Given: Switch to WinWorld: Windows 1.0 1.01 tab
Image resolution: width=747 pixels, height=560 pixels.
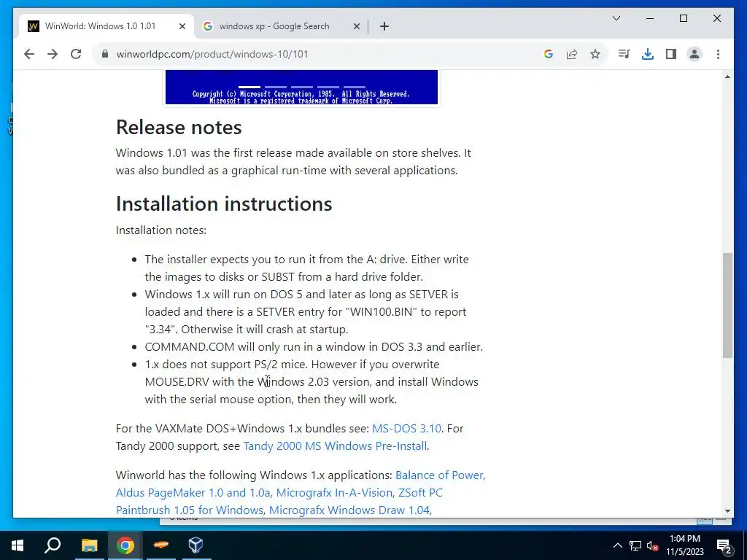Looking at the screenshot, I should click(107, 26).
